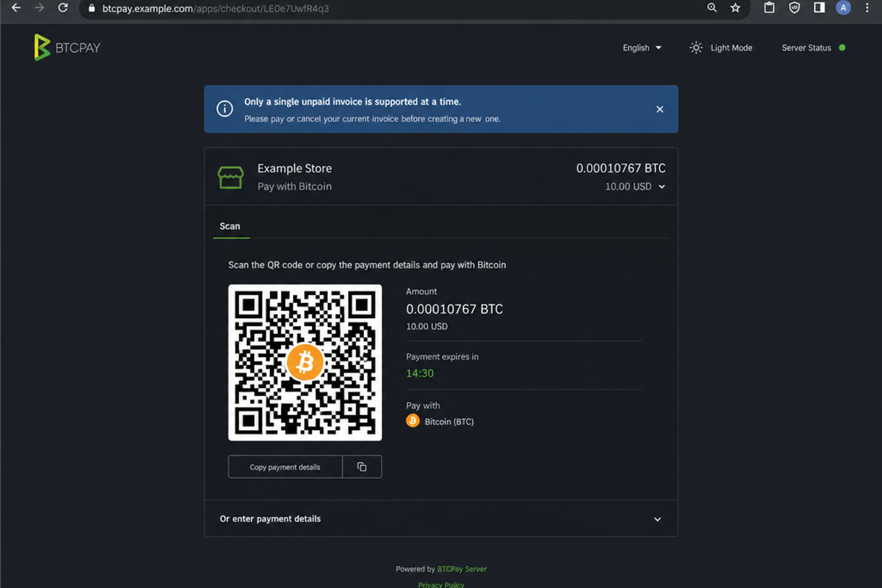Go back with the browser back arrow
This screenshot has height=588, width=882.
(x=16, y=8)
